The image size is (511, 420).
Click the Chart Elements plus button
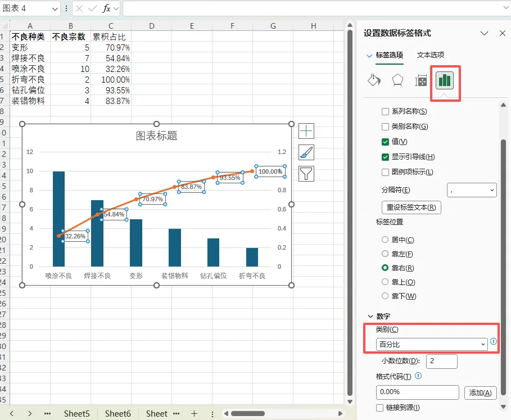[x=306, y=131]
